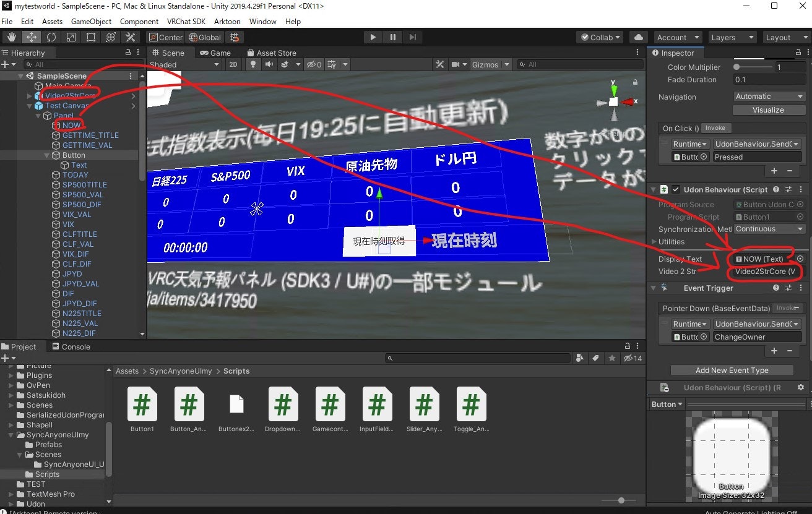Viewport: 812px width, 514px height.
Task: Click the Step frame button
Action: coord(412,37)
